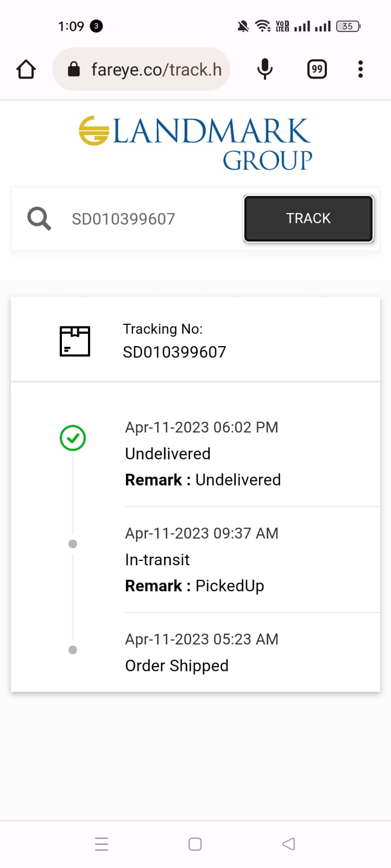The width and height of the screenshot is (391, 868).
Task: Select the In-transit timeline dot
Action: tap(73, 544)
